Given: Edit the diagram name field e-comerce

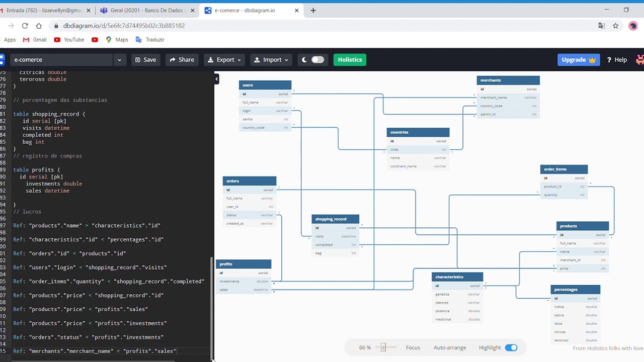Looking at the screenshot, I should tap(61, 60).
